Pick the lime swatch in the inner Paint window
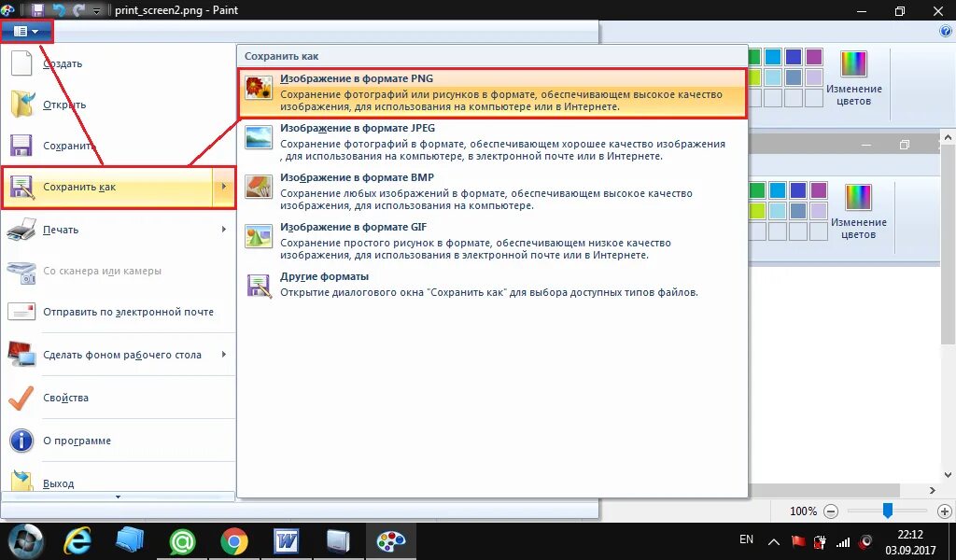956x560 pixels. click(756, 211)
